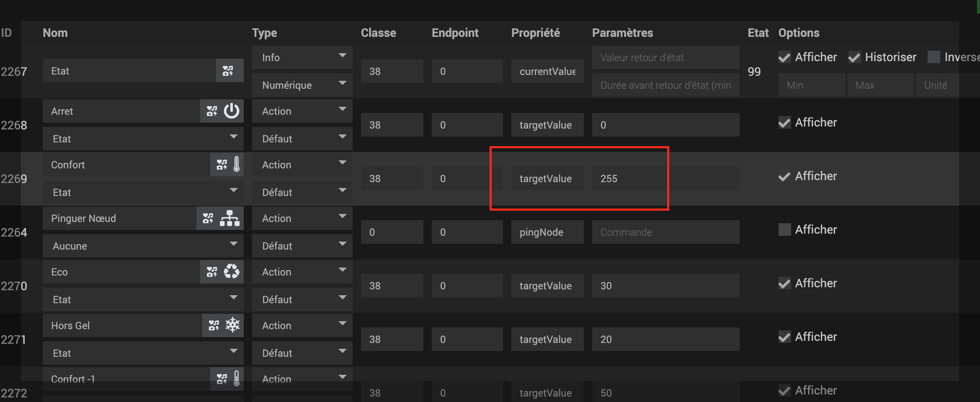980x402 pixels.
Task: Expand the Aucune dropdown under Pinguer Nœud
Action: (x=143, y=246)
